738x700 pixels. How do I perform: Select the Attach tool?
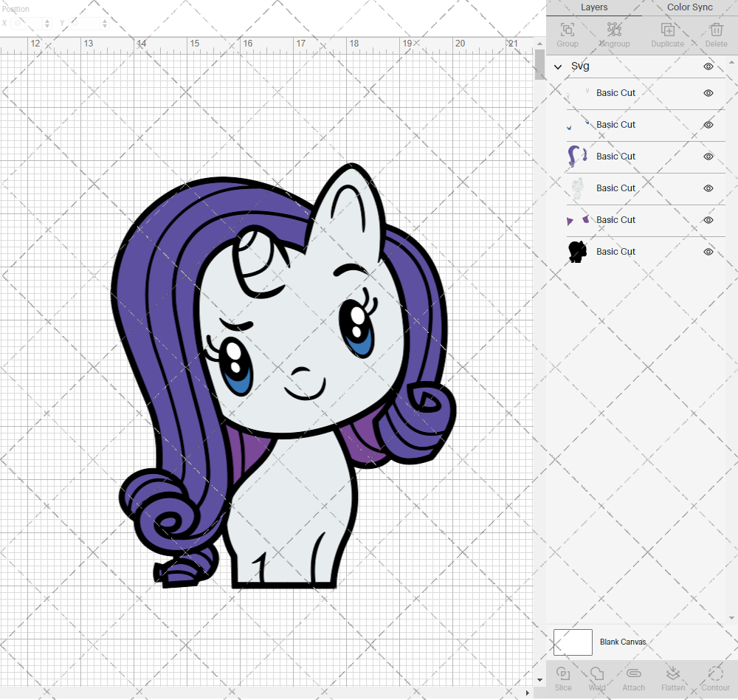633,673
